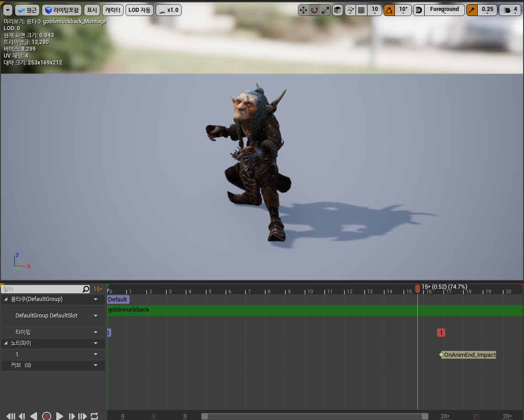The width and height of the screenshot is (524, 420).
Task: Open the LOD 자동 menu
Action: click(x=140, y=10)
